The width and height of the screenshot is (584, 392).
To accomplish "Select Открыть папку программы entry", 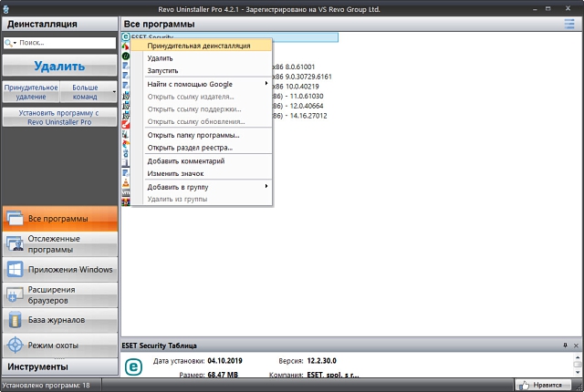I will click(x=202, y=136).
